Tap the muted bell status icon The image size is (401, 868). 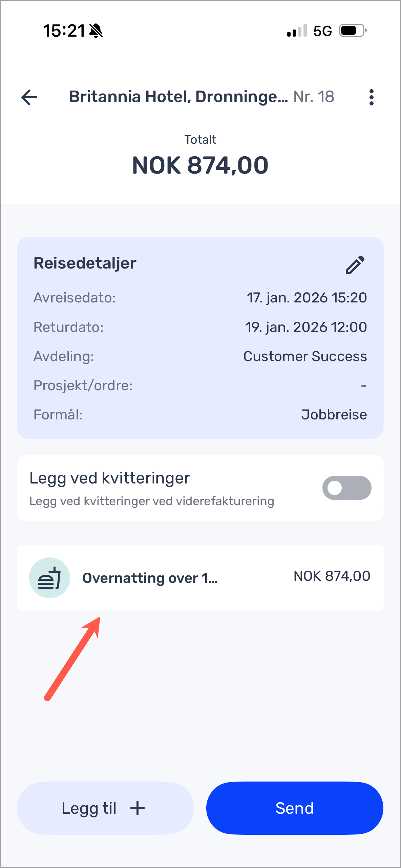coord(96,31)
